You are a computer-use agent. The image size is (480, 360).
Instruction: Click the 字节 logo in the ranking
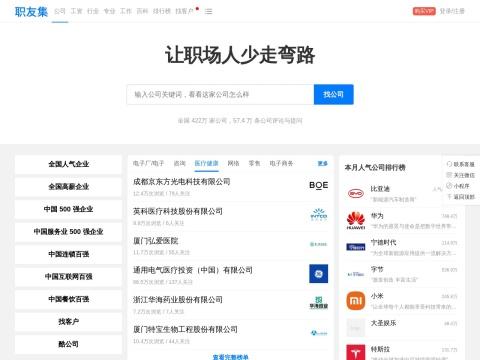[x=356, y=274]
